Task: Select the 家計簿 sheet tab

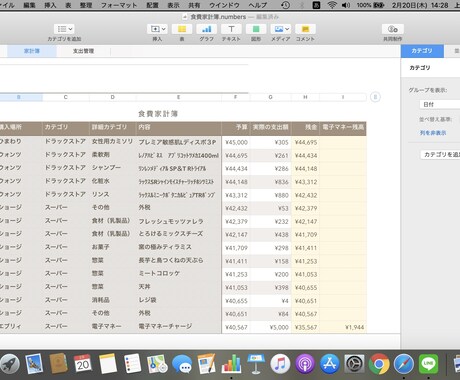Action: pos(32,51)
